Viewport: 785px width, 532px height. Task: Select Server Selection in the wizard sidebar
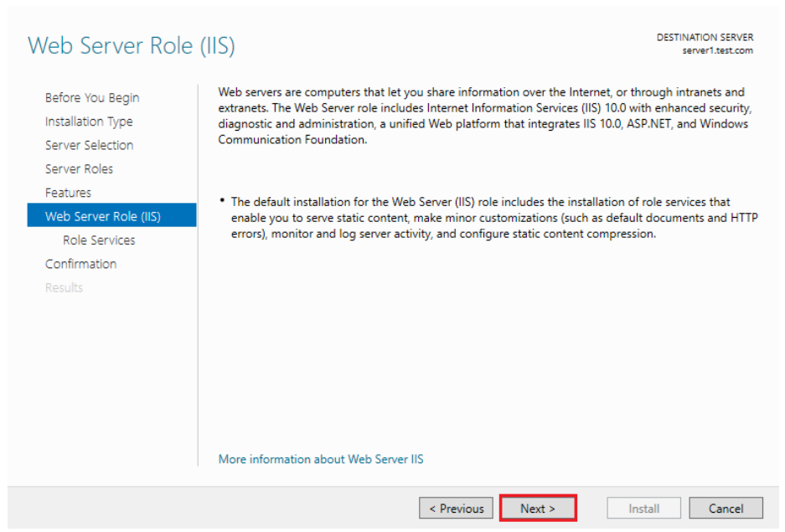click(x=89, y=145)
